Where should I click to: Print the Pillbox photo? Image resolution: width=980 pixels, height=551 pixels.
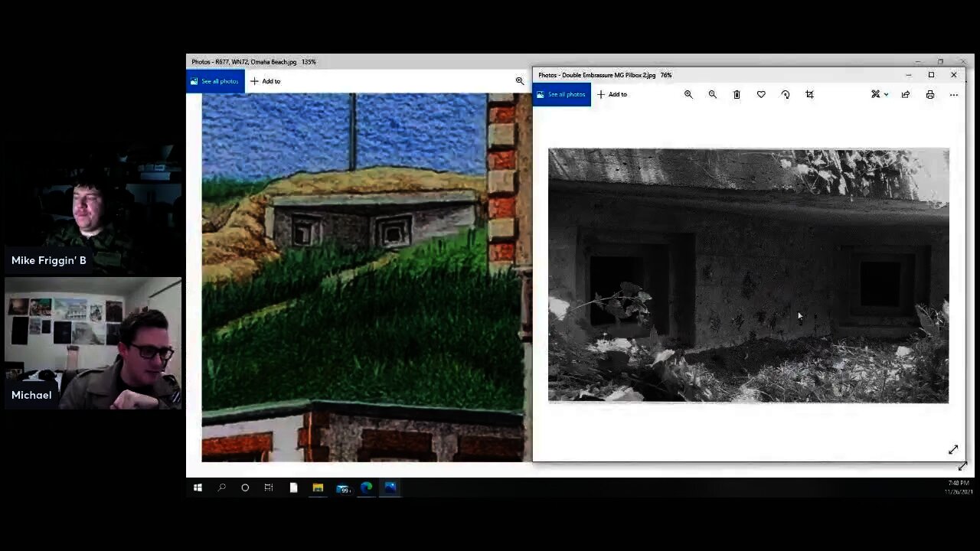(930, 94)
